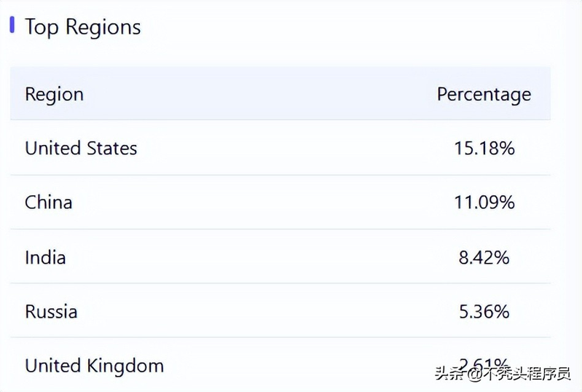The image size is (582, 392).
Task: Click the 11.09% percentage cell
Action: [x=484, y=202]
